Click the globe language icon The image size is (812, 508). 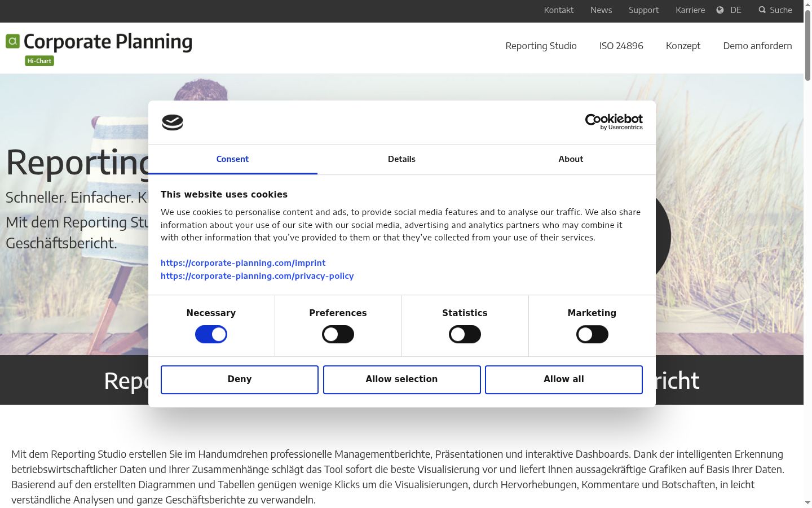click(720, 10)
